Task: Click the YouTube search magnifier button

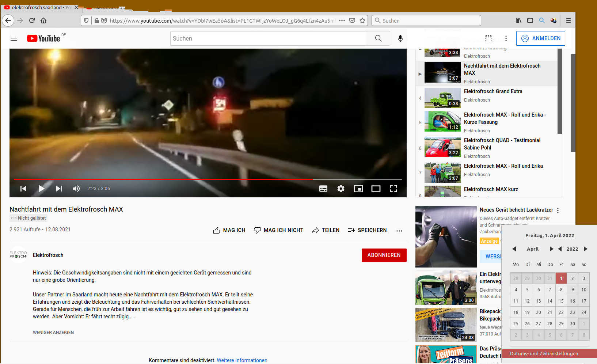Action: [379, 38]
